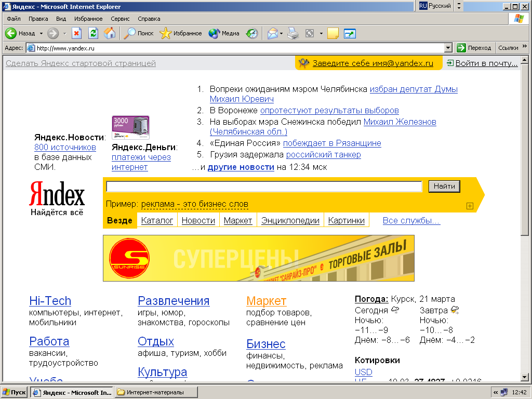Click the blue window toolbar icon
532x399 pixels.
[x=350, y=33]
